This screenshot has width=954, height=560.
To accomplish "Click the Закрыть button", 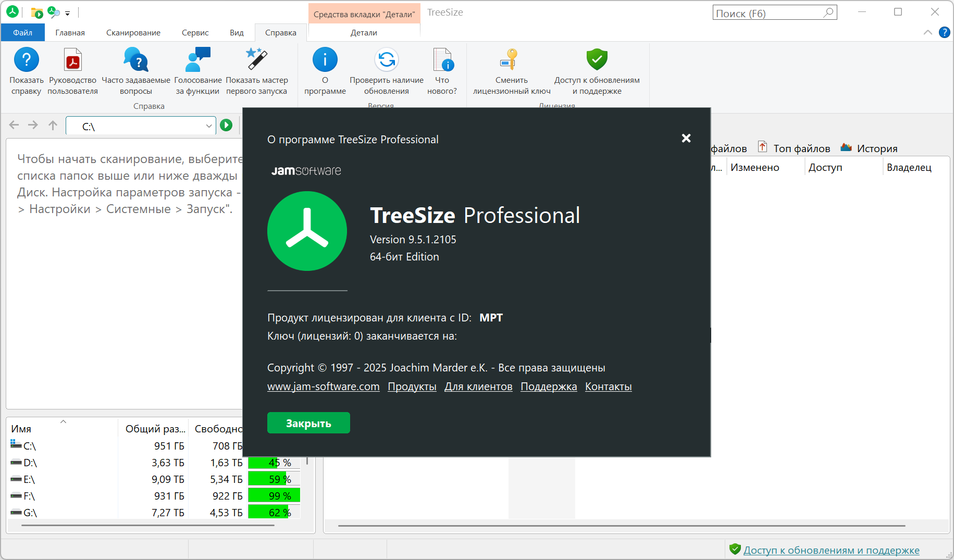I will tap(308, 423).
